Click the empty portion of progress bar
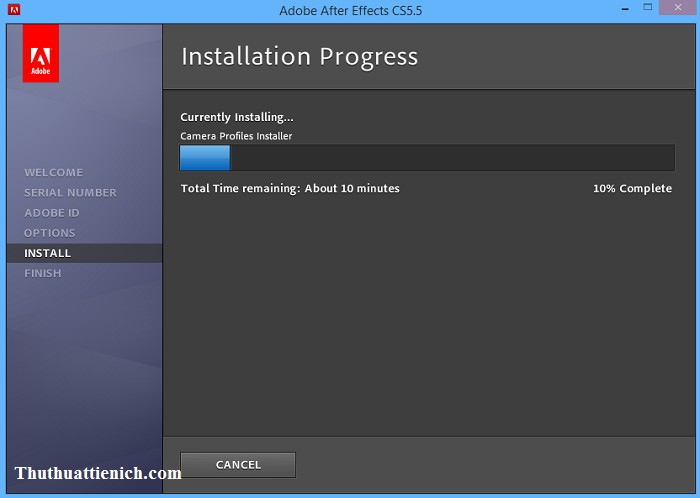The image size is (700, 498). [x=450, y=158]
